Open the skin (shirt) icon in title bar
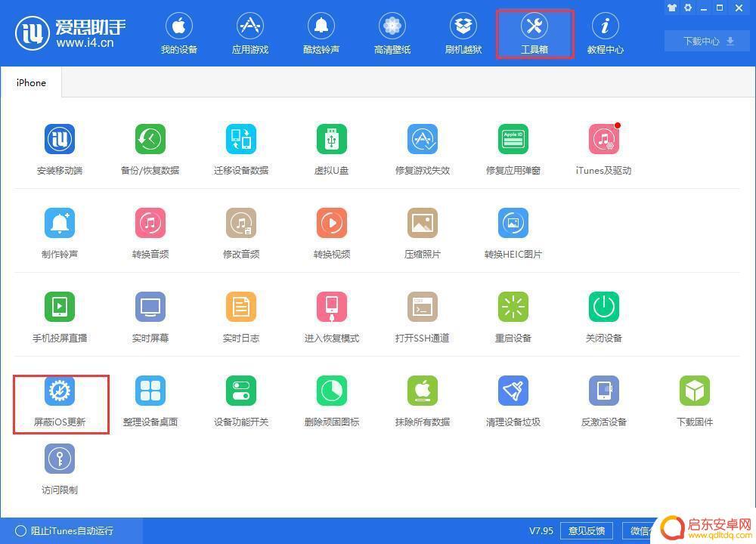This screenshot has width=756, height=544. click(671, 8)
